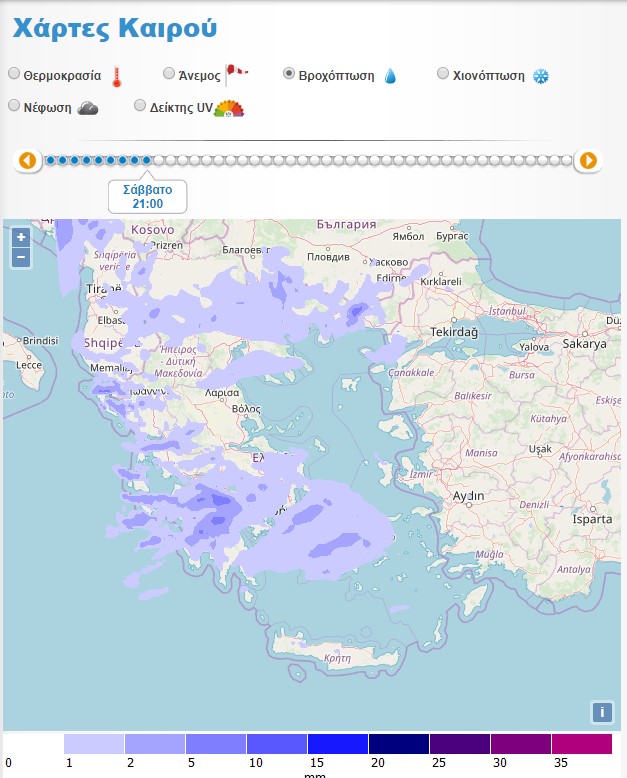Click the rain droplet icon
This screenshot has width=627, height=778.
click(x=390, y=76)
